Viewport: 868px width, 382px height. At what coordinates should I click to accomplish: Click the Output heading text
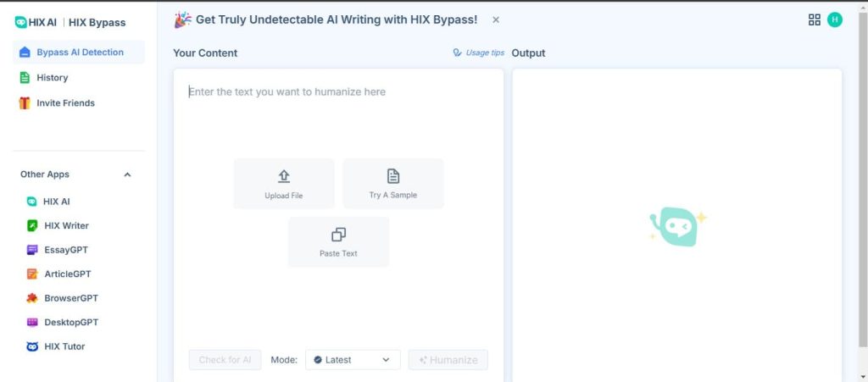point(528,53)
